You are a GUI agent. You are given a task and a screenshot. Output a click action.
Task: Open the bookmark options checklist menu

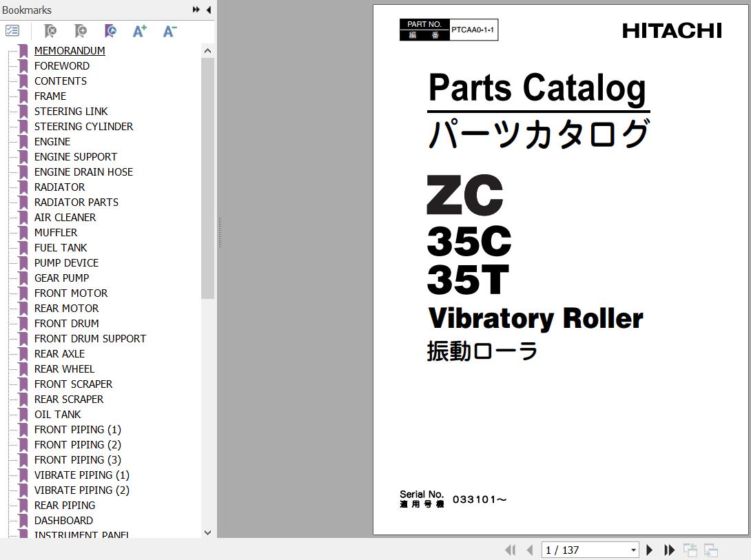[12, 31]
